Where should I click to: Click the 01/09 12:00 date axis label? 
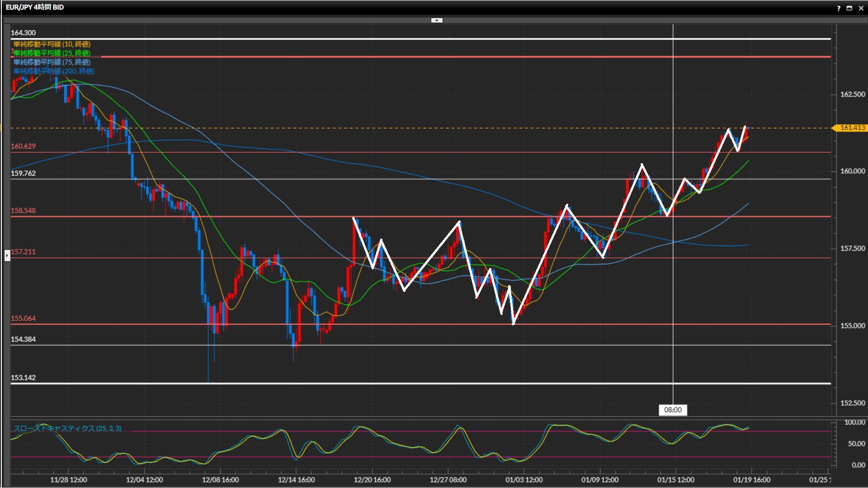[599, 480]
